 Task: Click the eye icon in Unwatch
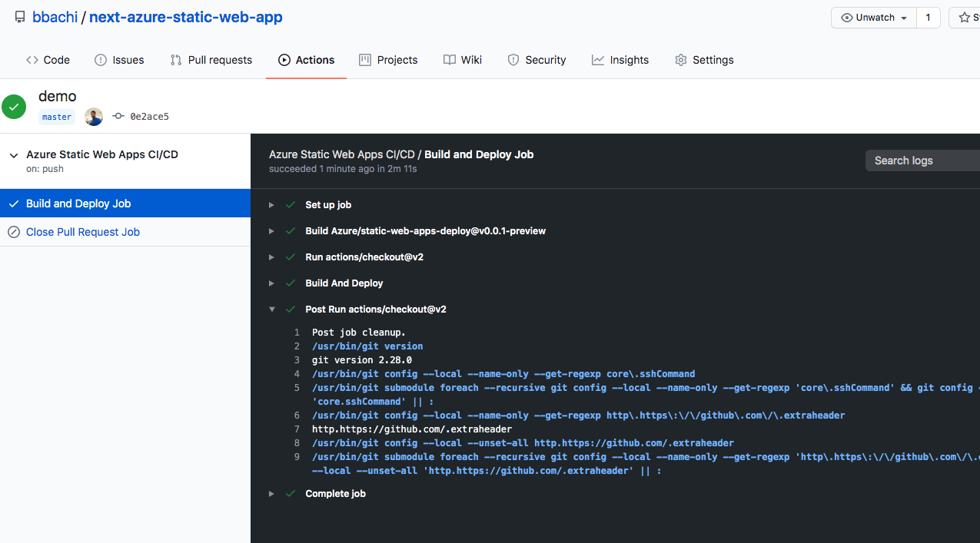tap(847, 18)
